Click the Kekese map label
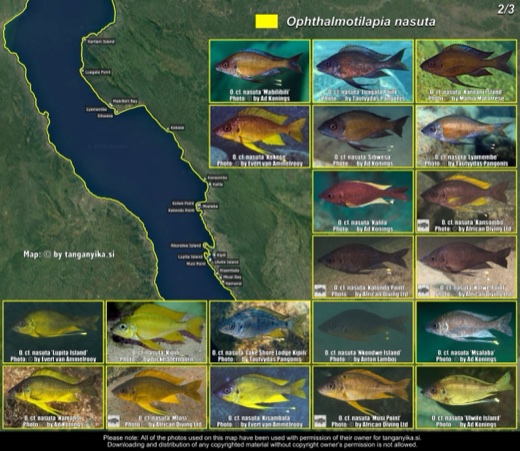Viewport: 520px width, 451px height. pyautogui.click(x=177, y=128)
